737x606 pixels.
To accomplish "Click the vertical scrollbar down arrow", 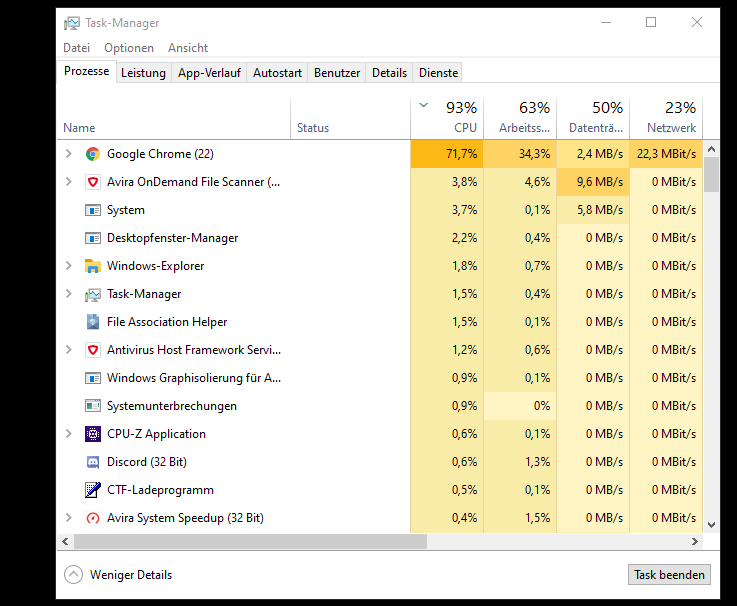I will tap(711, 524).
